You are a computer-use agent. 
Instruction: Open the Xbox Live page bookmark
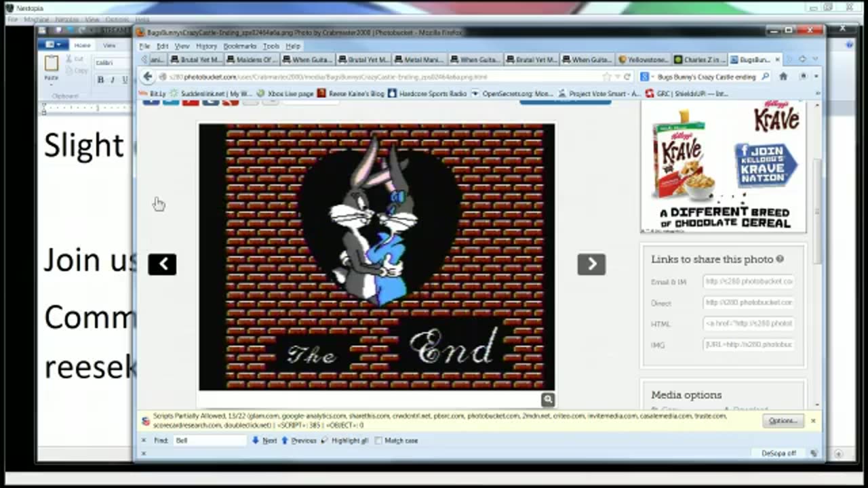tap(285, 94)
